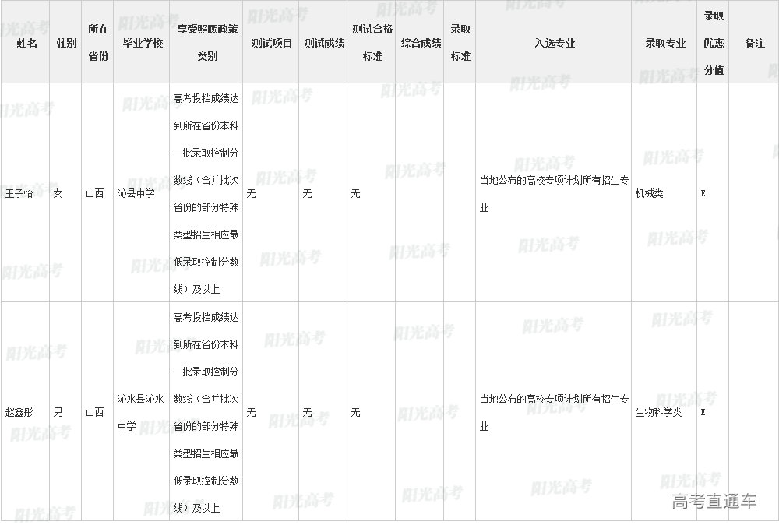Click the 综合成绩 column header
The height and width of the screenshot is (532, 779).
tap(421, 43)
